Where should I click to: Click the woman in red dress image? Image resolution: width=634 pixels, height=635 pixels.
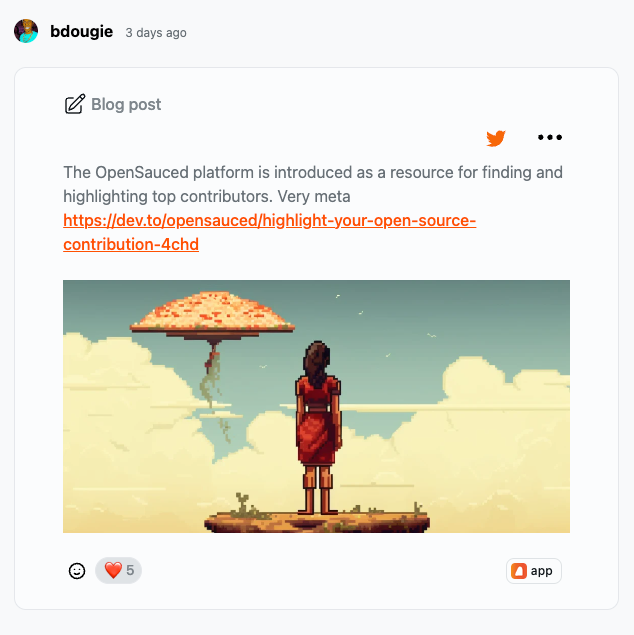(x=318, y=427)
